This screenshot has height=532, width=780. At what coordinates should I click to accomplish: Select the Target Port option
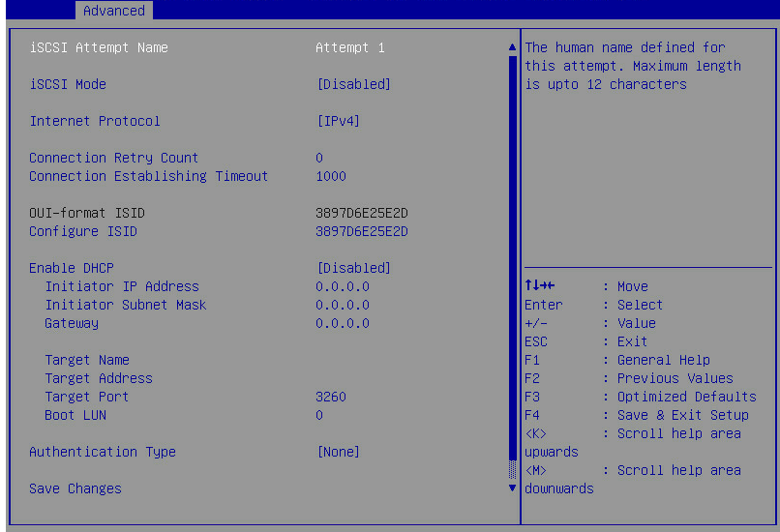tap(87, 398)
